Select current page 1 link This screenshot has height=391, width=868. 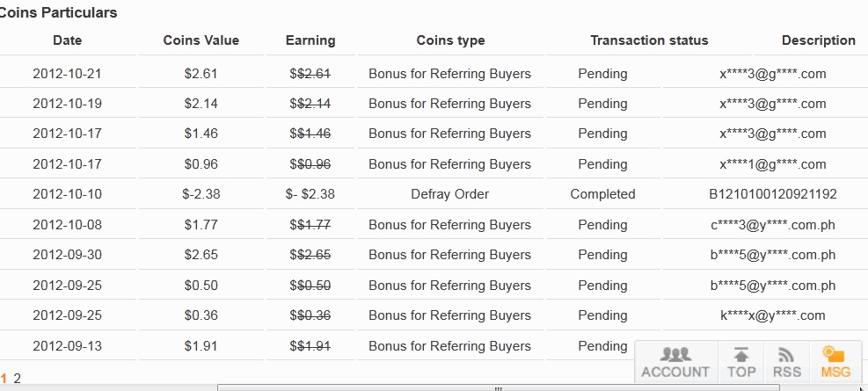tap(4, 379)
